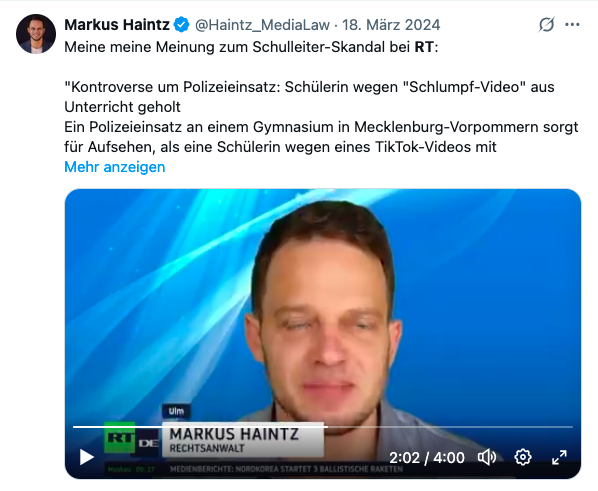Click the green RT logo in video

(120, 438)
